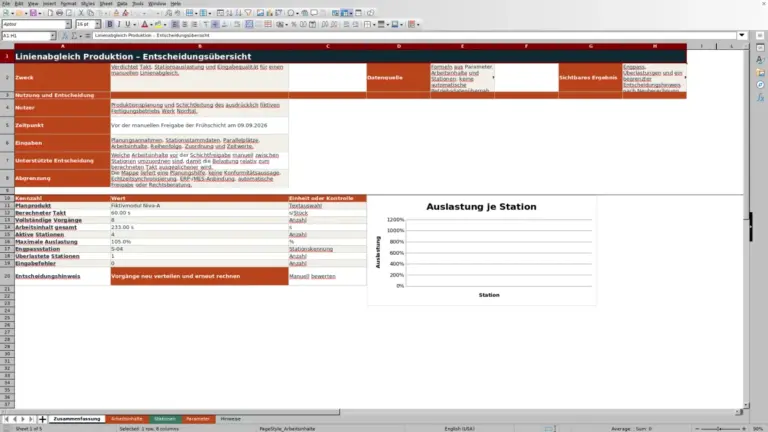Screen dimensions: 768x432
Task: Click the Save document icon
Action: click(x=33, y=13)
